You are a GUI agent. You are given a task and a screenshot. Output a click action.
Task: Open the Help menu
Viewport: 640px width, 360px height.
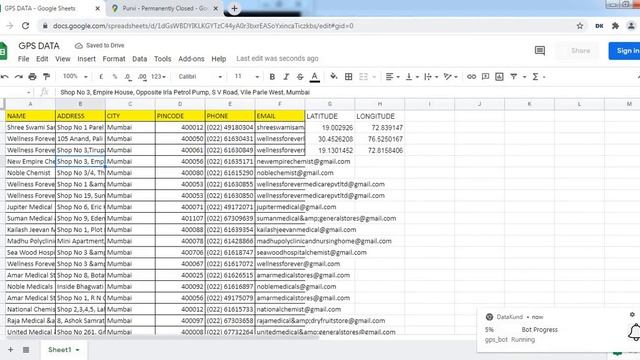pyautogui.click(x=218, y=59)
